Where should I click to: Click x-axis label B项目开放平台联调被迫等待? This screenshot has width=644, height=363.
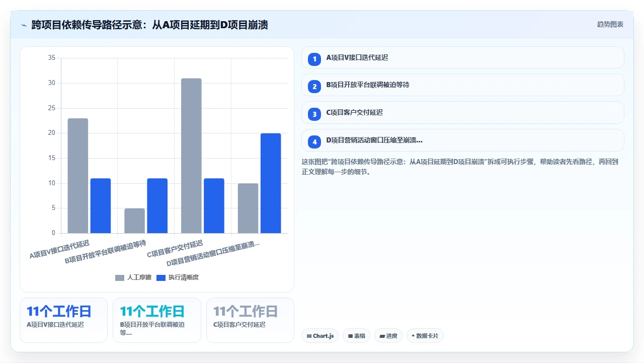click(x=105, y=252)
